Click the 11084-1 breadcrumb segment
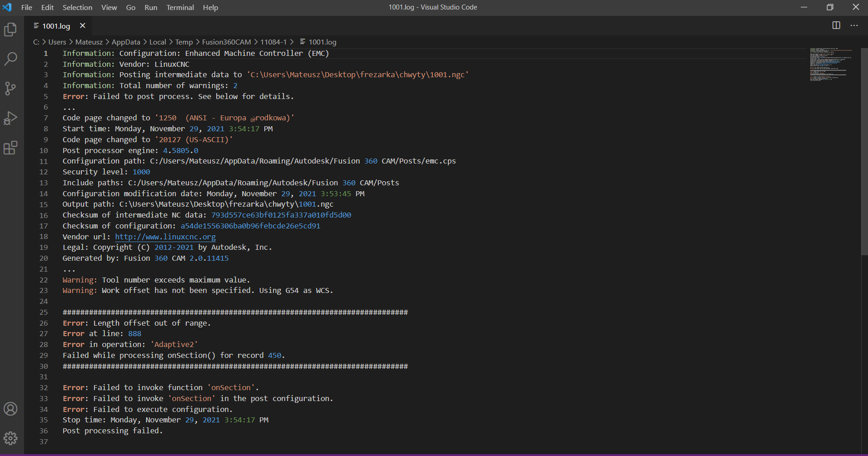The image size is (868, 456). click(273, 42)
